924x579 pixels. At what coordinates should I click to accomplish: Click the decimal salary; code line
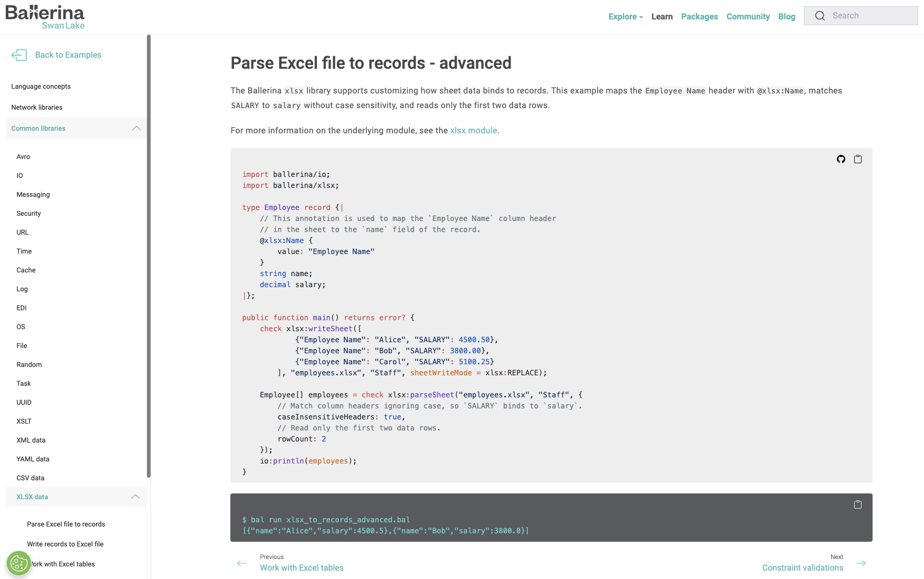(x=293, y=285)
